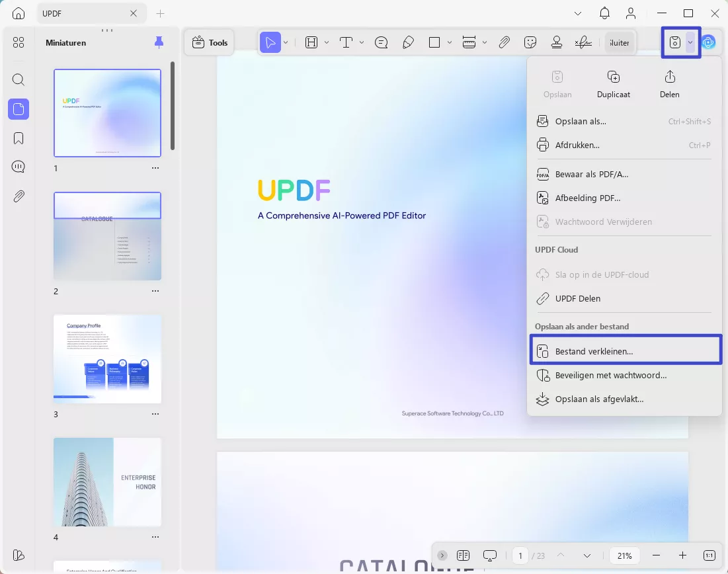Screen dimensions: 728x574
Task: Click the Sluiten button in toolbar
Action: (620, 43)
